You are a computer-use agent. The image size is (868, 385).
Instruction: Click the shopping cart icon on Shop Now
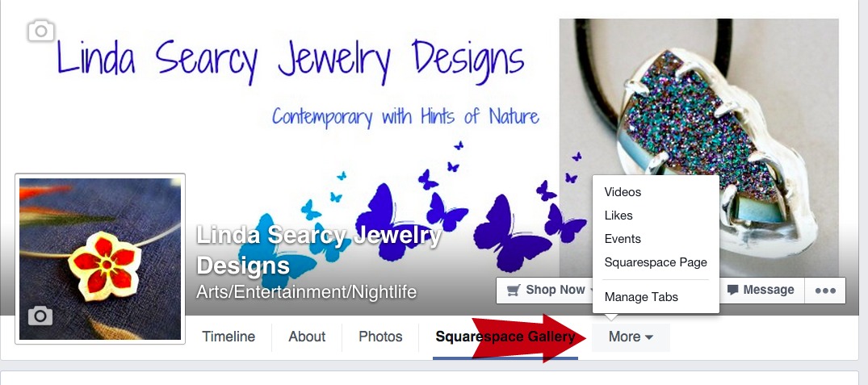514,290
